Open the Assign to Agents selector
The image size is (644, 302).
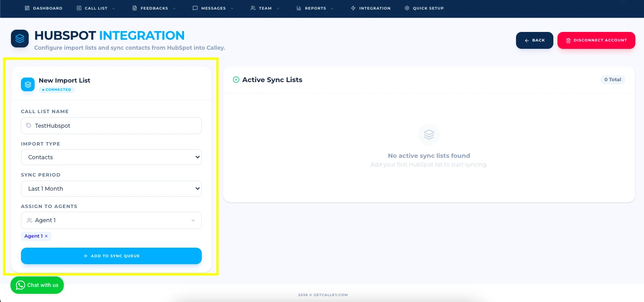(x=111, y=220)
